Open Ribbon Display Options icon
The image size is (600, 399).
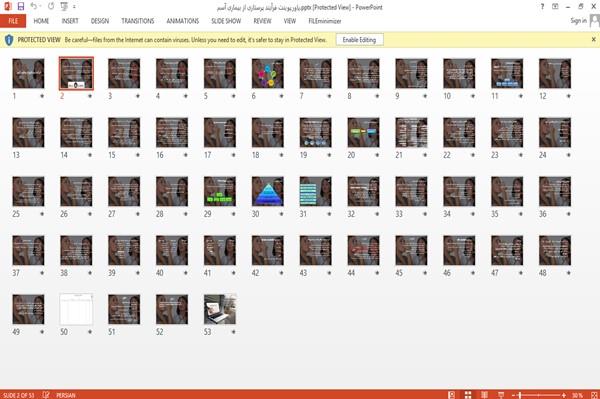(555, 7)
